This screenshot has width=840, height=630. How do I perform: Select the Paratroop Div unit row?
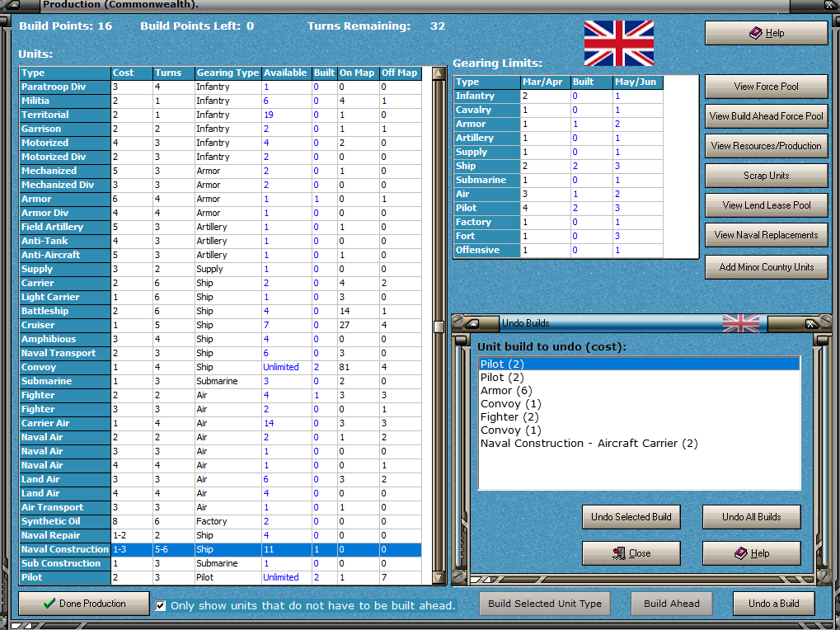coord(220,87)
